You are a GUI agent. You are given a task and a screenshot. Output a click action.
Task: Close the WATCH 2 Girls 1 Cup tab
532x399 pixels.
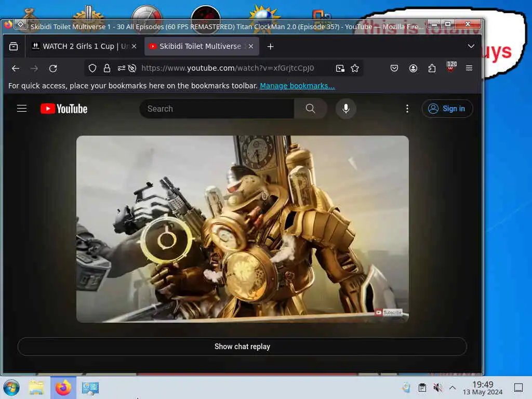pos(134,46)
